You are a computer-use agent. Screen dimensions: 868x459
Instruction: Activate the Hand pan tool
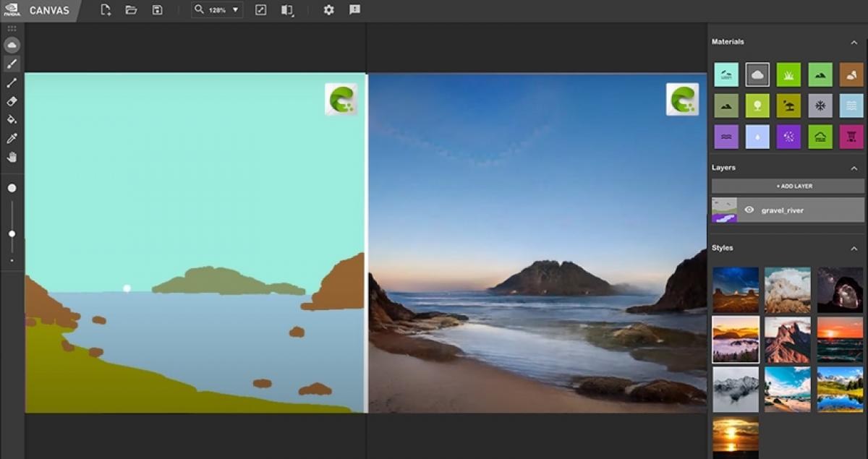tap(12, 157)
